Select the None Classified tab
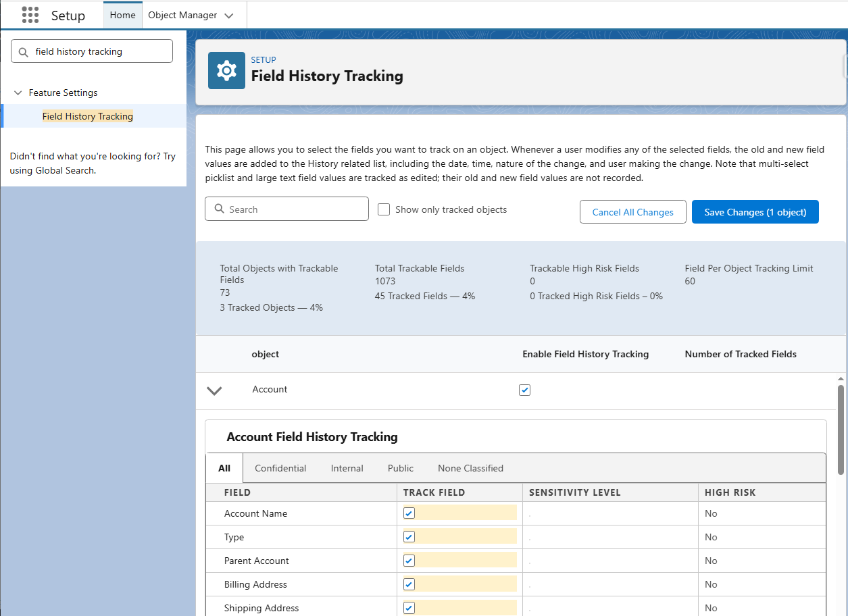Viewport: 848px width, 616px height. (x=470, y=468)
